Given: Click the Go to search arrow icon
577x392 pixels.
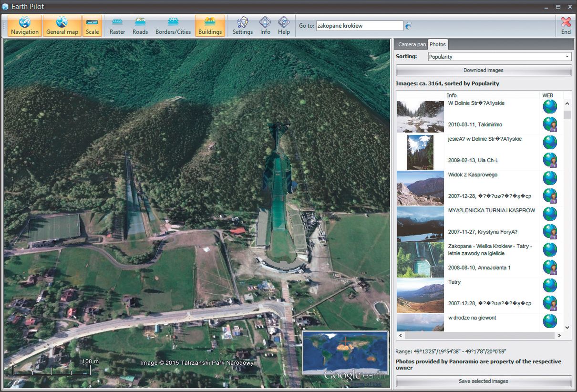Looking at the screenshot, I should 409,26.
